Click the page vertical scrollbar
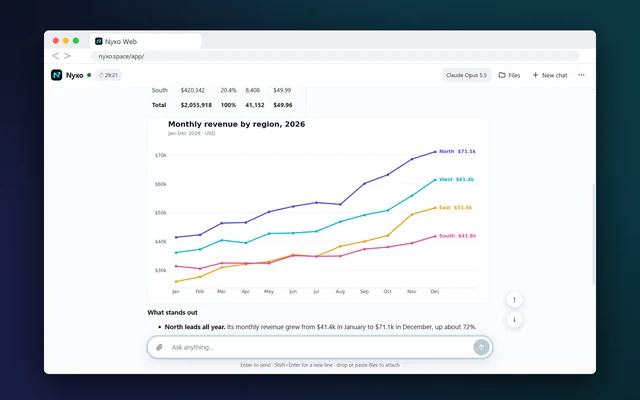This screenshot has width=640, height=400. [593, 235]
